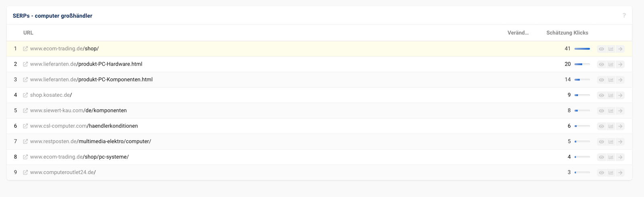
Task: Open the help question mark icon
Action: 624,16
